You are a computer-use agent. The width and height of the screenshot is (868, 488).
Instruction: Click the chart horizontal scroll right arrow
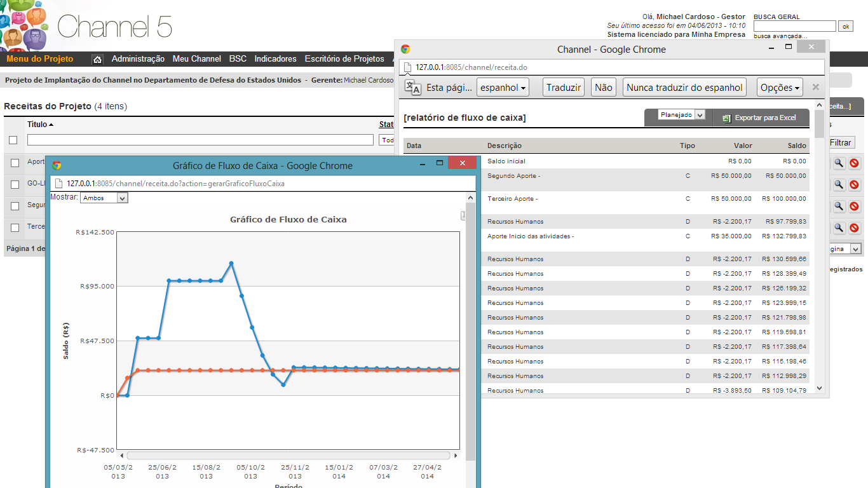click(x=456, y=456)
